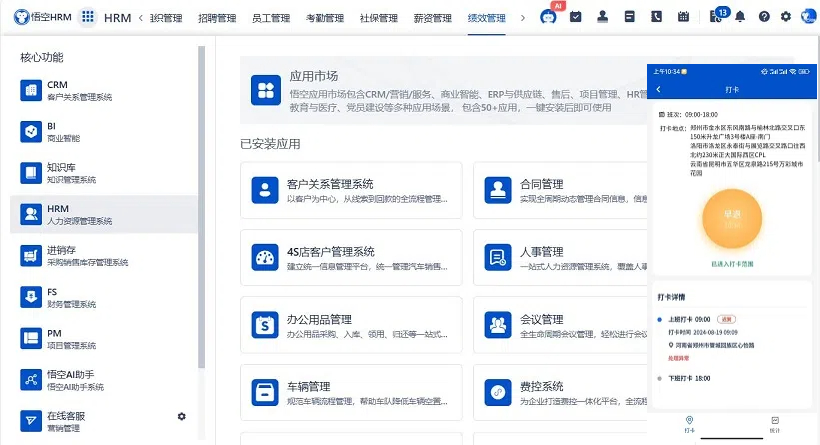Open the user avatar menu
Viewport: 820px width, 445px height.
[808, 17]
